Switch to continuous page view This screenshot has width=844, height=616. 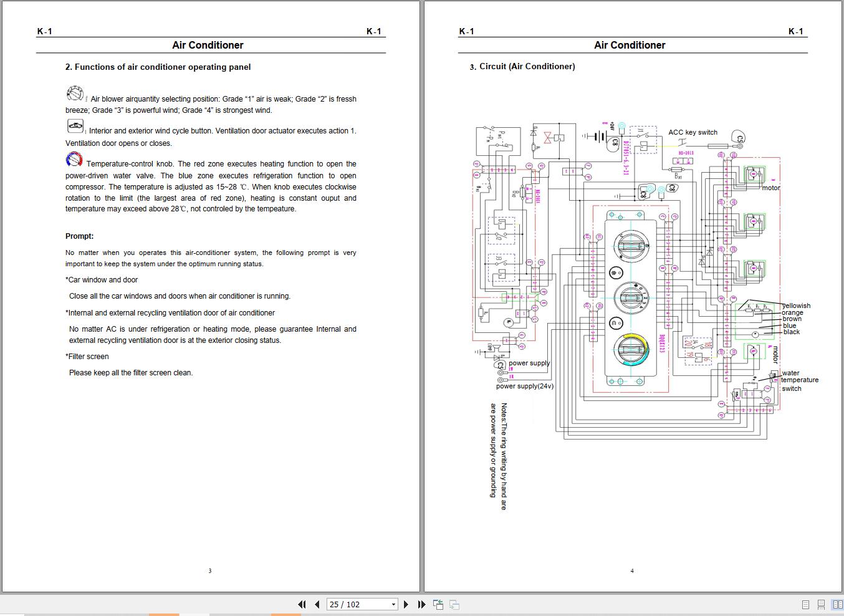[x=822, y=605]
